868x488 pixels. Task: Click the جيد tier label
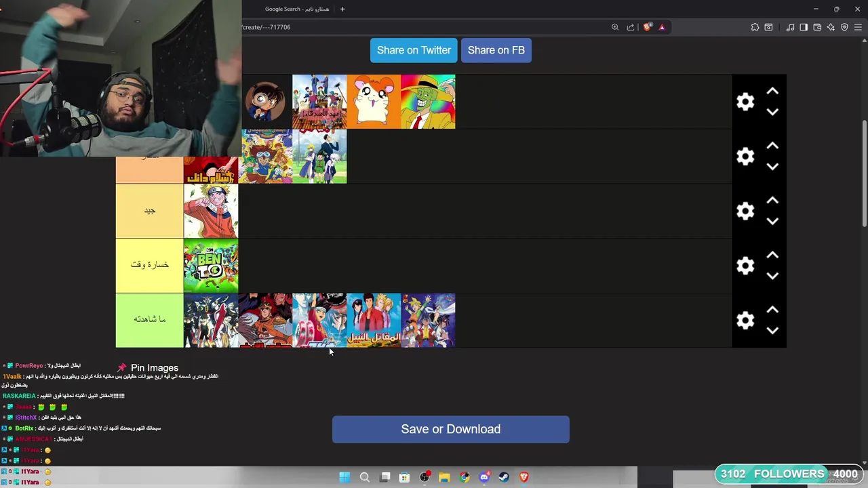coord(149,211)
